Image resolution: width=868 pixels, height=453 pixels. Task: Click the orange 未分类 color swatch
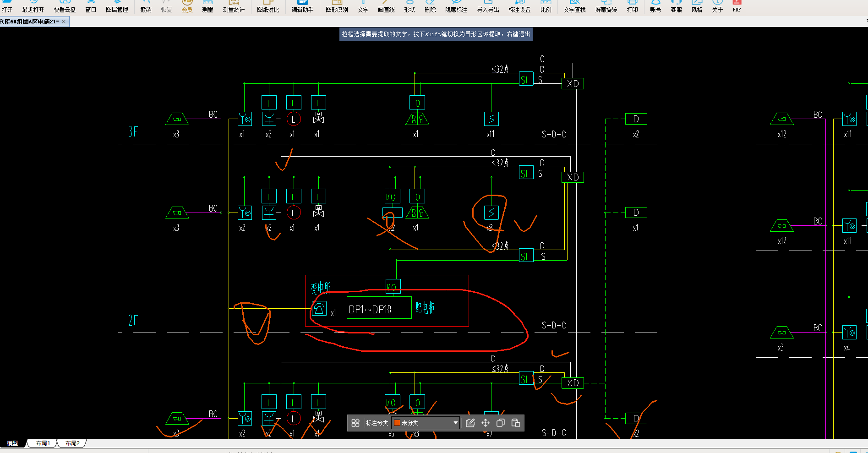(397, 423)
